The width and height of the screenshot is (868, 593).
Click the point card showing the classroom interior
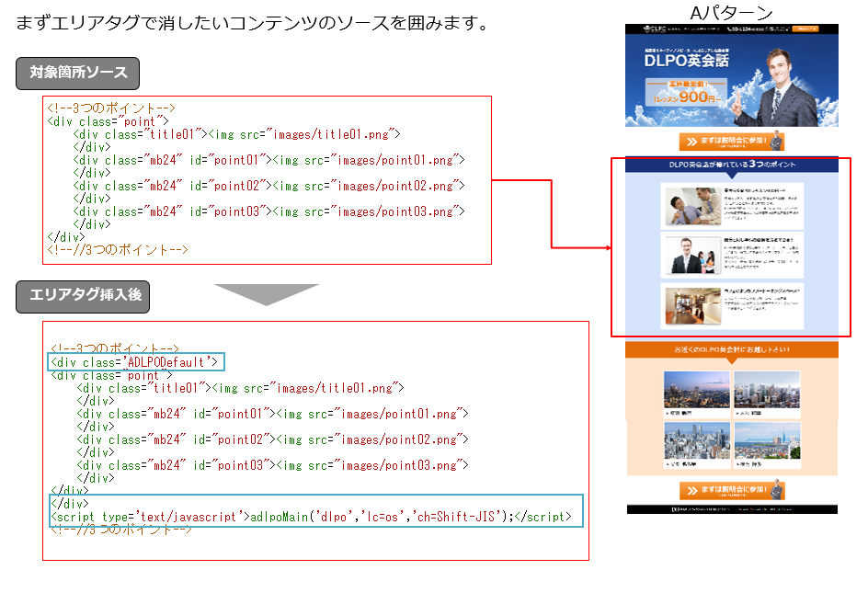[x=732, y=306]
